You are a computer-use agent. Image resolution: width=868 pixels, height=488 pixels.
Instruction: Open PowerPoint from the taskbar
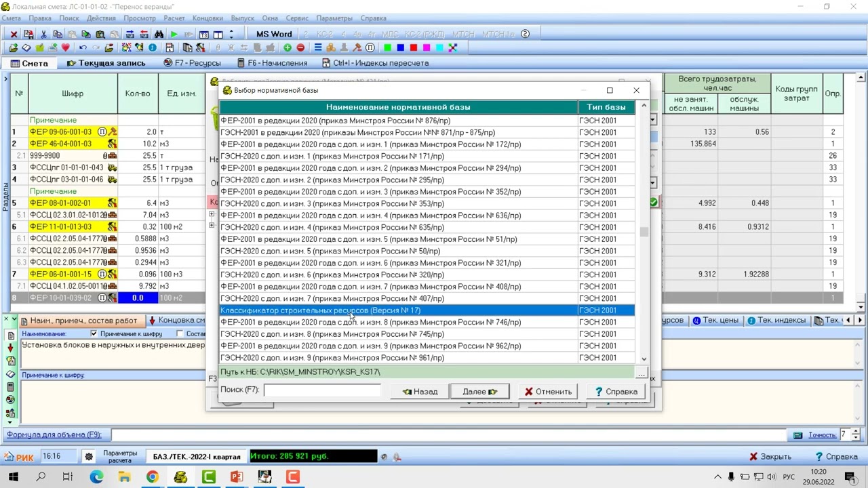(236, 477)
